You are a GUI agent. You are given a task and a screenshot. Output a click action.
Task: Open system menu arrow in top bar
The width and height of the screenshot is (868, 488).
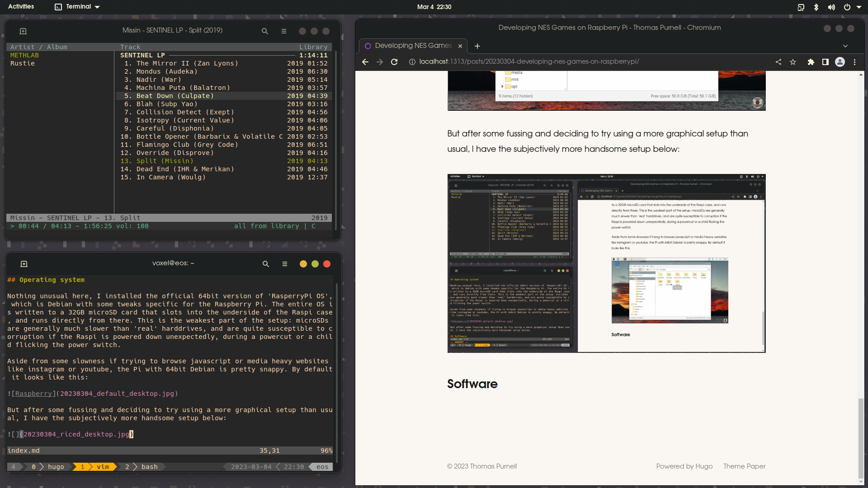(859, 7)
